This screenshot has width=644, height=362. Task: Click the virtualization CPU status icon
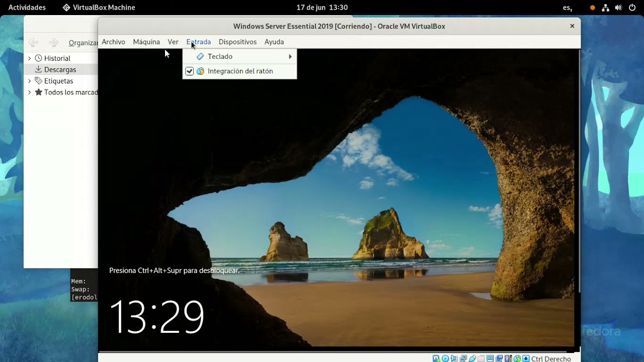508,359
